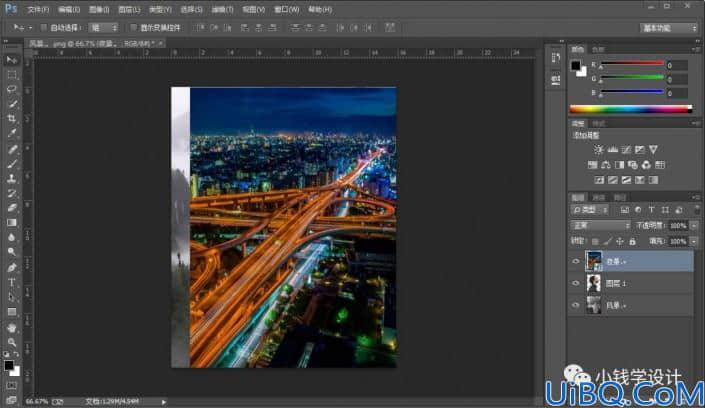Add a Hue/Saturation adjustment

pos(592,165)
